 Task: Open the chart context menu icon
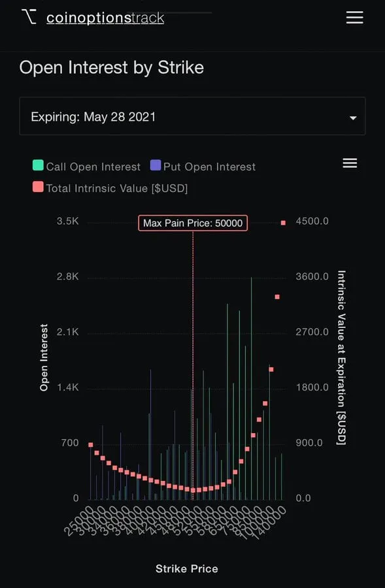pos(350,163)
